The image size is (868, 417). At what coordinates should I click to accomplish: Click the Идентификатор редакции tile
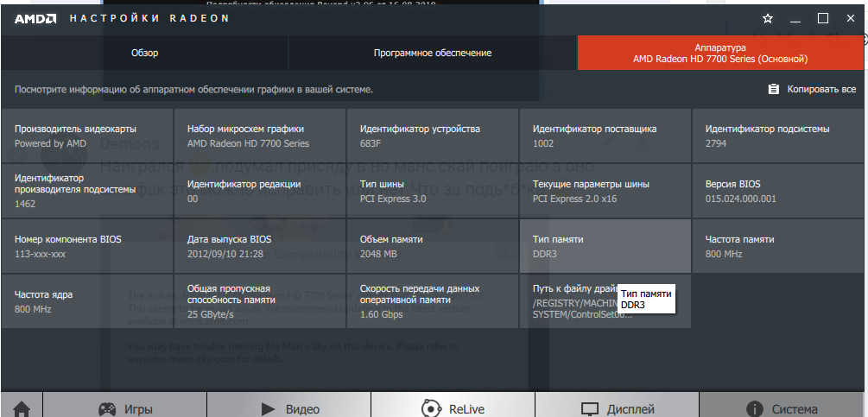(x=260, y=191)
